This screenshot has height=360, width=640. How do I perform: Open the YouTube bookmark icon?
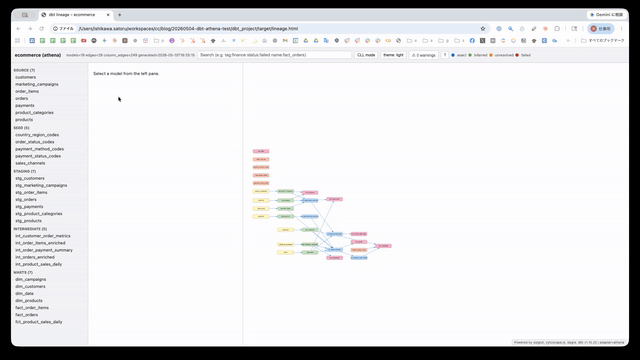click(x=84, y=40)
